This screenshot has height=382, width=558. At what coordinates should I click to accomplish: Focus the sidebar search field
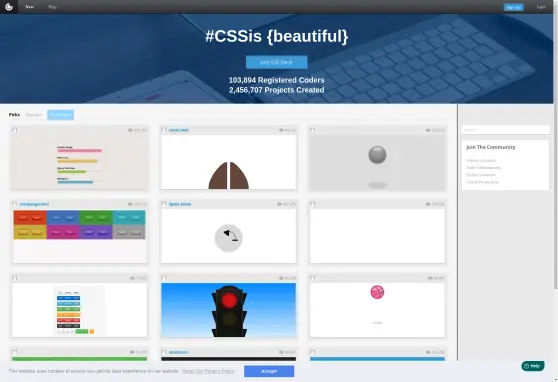[506, 130]
